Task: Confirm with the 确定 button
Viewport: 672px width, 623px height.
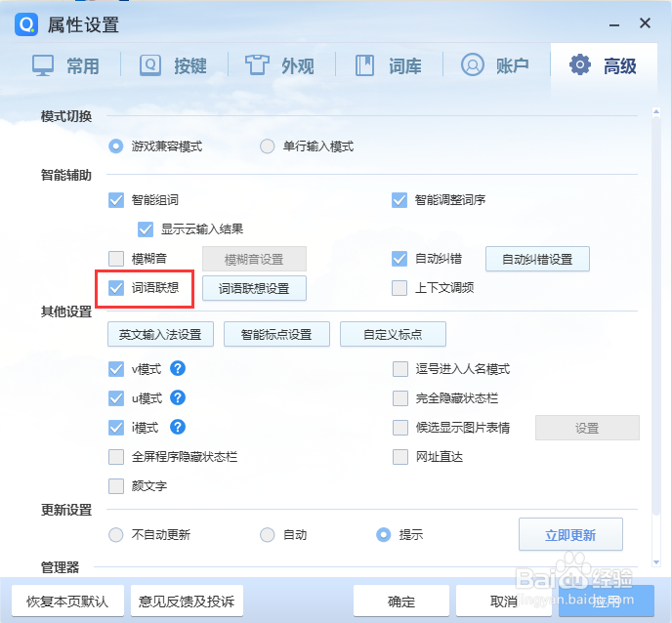Action: (x=401, y=602)
